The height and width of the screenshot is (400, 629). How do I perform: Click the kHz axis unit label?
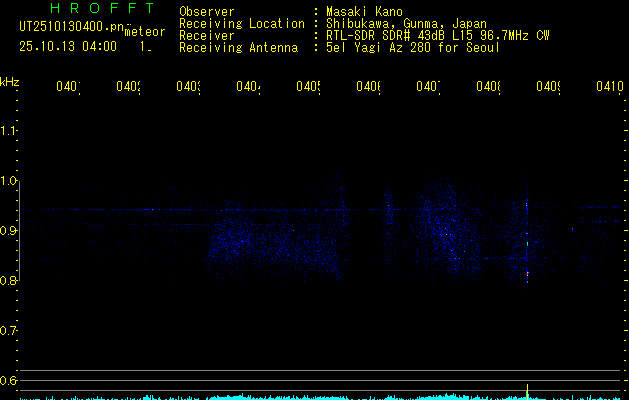(9, 82)
